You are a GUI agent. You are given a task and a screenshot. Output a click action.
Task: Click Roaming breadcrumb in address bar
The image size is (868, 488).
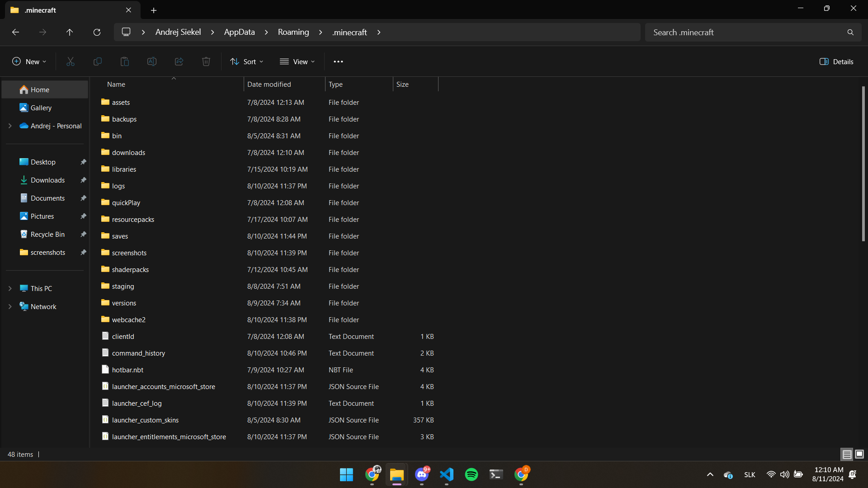click(x=293, y=32)
